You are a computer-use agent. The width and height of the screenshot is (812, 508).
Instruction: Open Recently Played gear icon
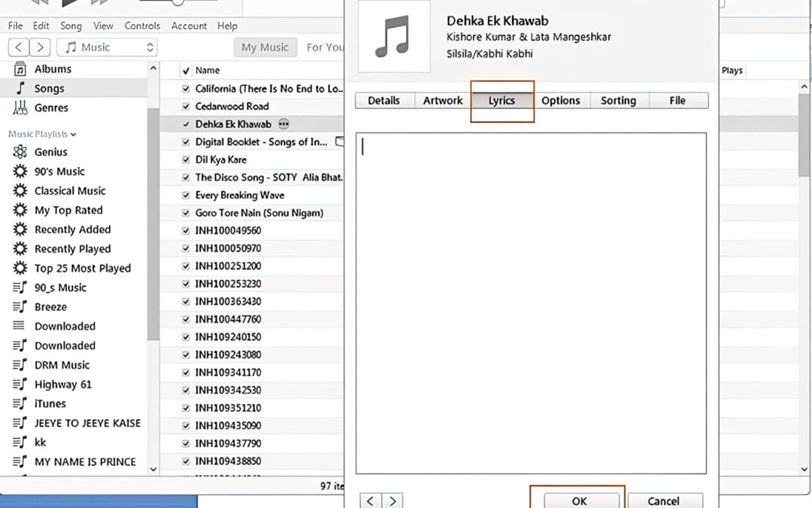click(20, 249)
